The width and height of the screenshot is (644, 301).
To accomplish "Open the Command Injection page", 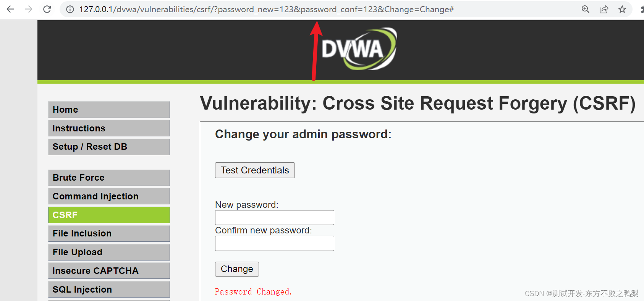I will (x=109, y=196).
